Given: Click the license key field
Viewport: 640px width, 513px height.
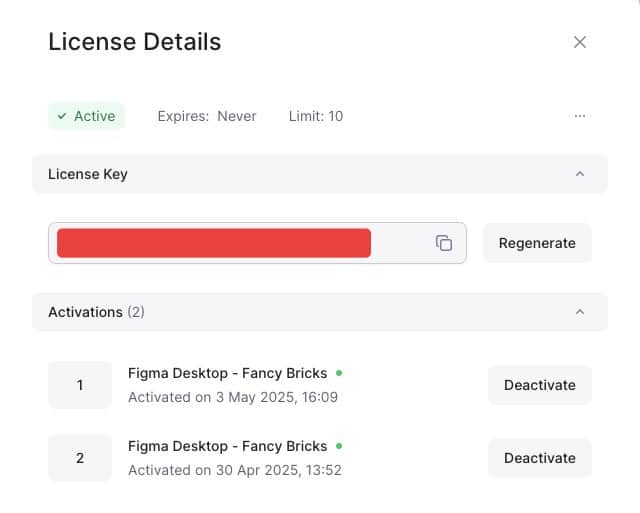Looking at the screenshot, I should 257,243.
